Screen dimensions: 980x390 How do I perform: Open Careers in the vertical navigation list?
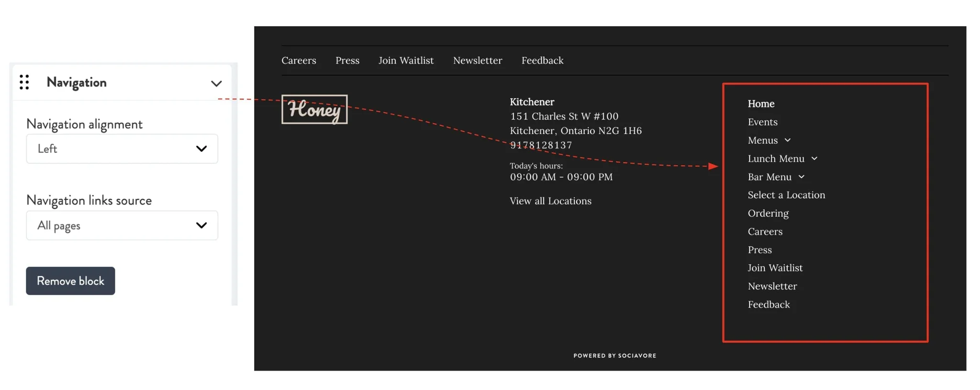coord(765,231)
